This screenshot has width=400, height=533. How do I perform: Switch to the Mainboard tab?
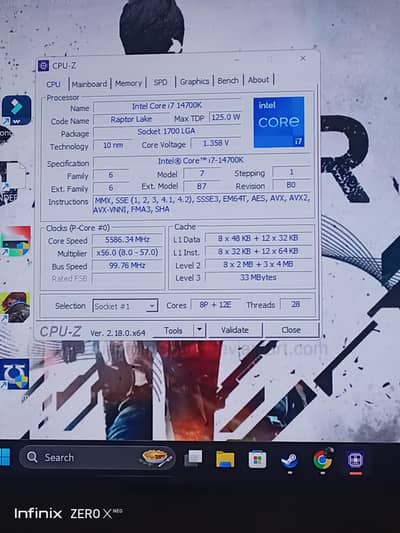(x=89, y=84)
